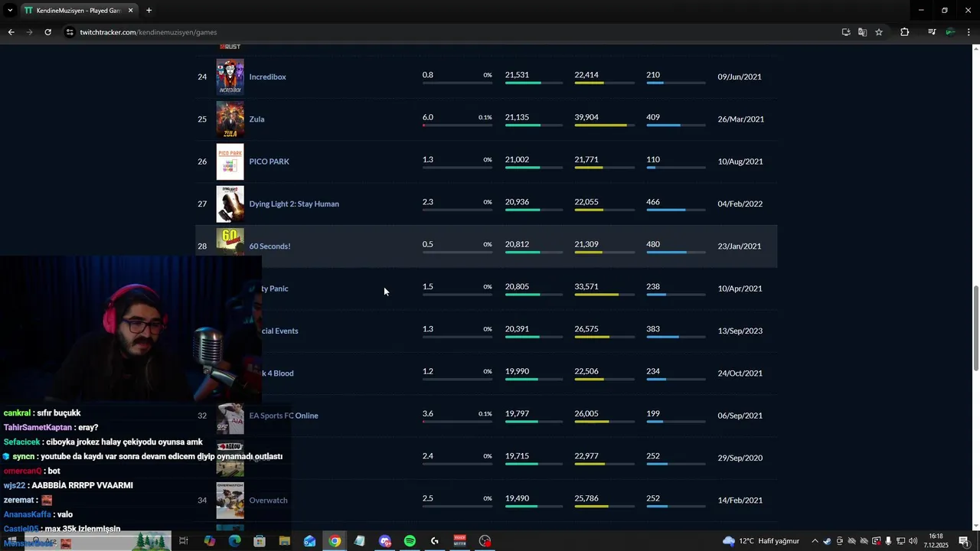Click the row number 34
Screen dimensions: 980x551
pyautogui.click(x=202, y=500)
